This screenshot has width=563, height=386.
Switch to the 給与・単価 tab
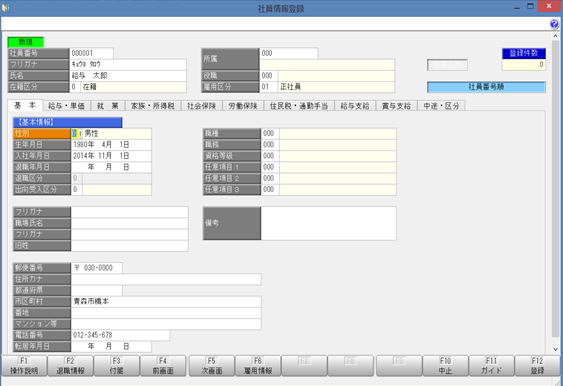[x=66, y=106]
